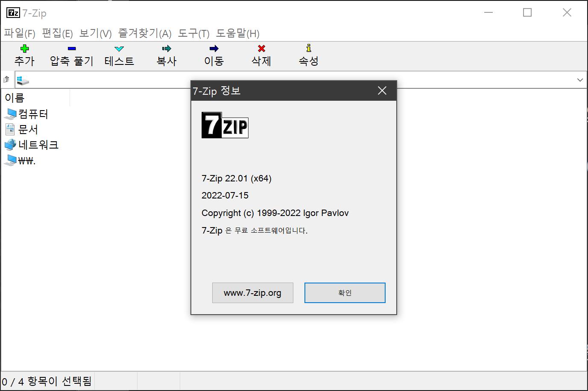Image resolution: width=588 pixels, height=391 pixels.
Task: Open 속성 (Properties) via the info icon
Action: click(x=309, y=48)
